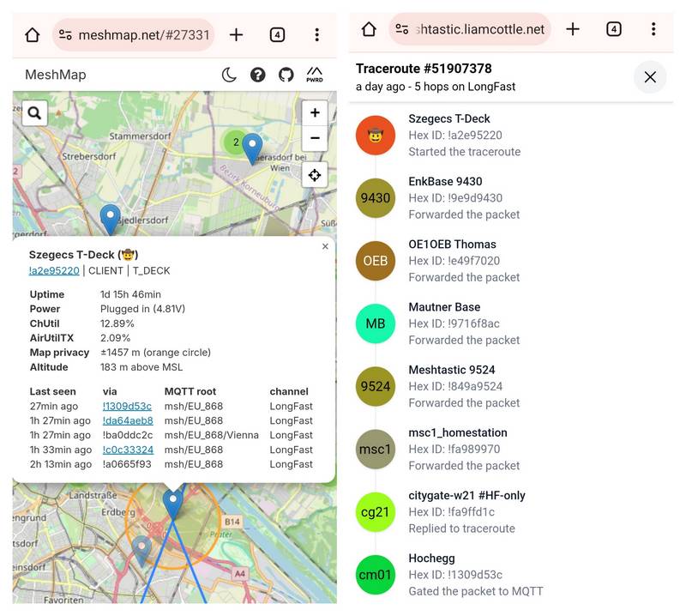Open the left browser's three-dot menu
Viewport: 686px width, 616px height.
(x=316, y=34)
